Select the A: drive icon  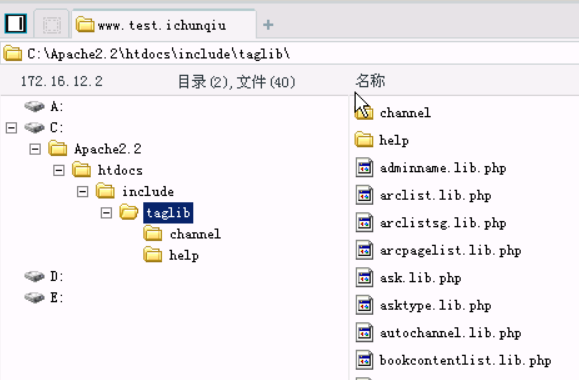(x=34, y=106)
